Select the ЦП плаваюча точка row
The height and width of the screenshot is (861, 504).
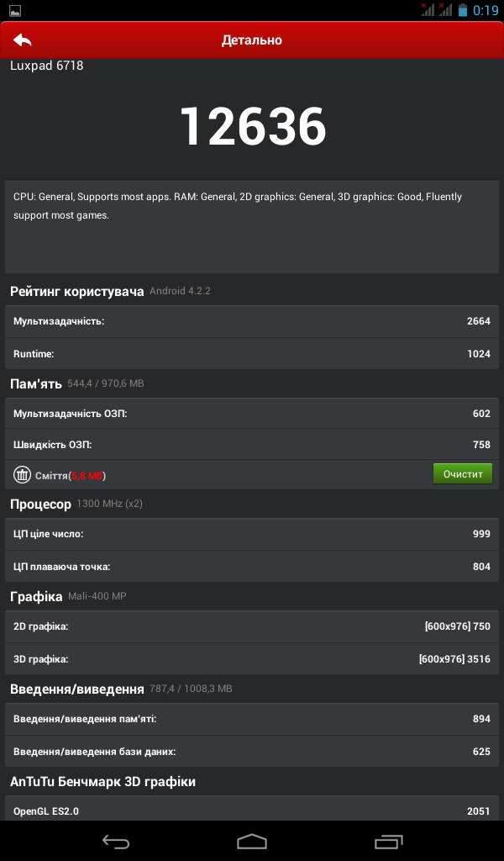tap(252, 567)
